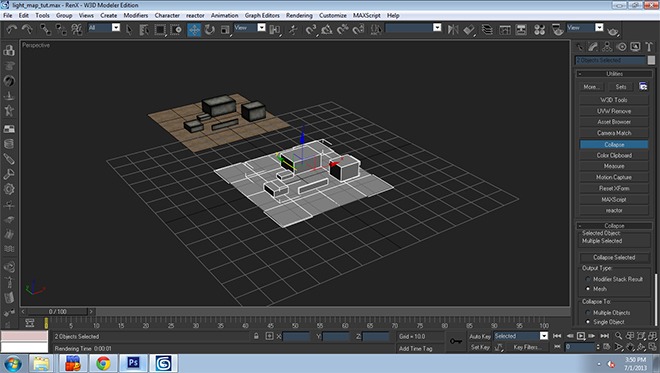Open Google Chrome from the Windows taskbar
This screenshot has height=373, width=660.
(103, 363)
